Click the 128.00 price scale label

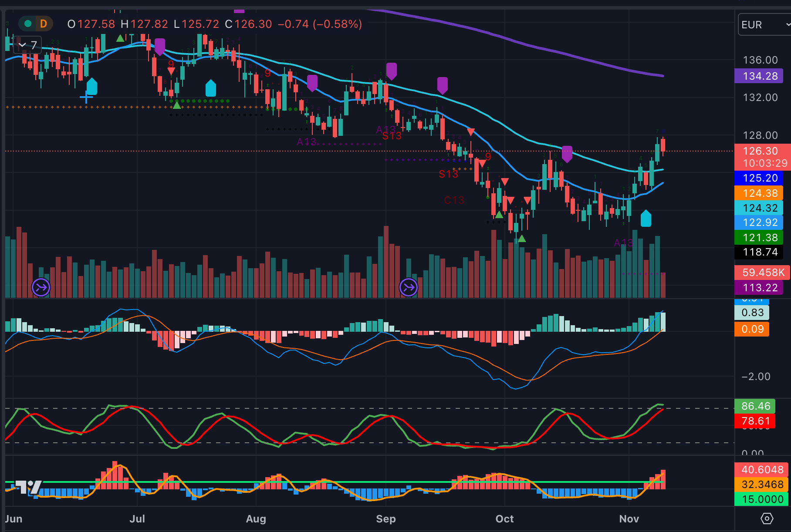click(x=760, y=135)
